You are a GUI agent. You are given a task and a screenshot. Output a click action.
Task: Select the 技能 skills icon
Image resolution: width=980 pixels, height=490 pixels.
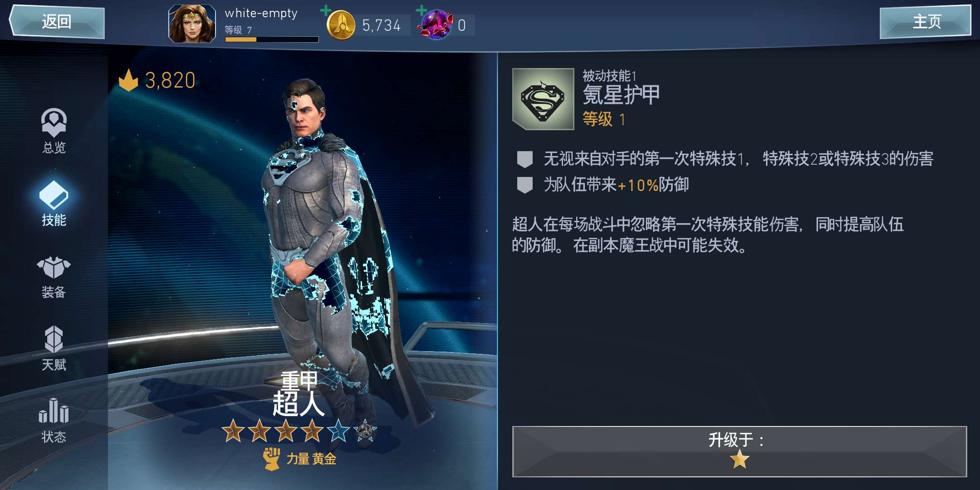pos(54,196)
